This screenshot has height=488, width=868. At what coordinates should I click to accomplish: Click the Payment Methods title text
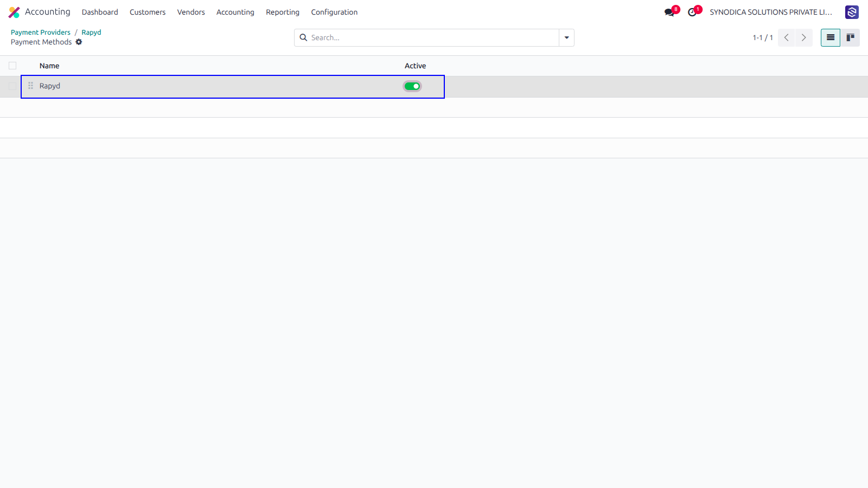pyautogui.click(x=41, y=42)
